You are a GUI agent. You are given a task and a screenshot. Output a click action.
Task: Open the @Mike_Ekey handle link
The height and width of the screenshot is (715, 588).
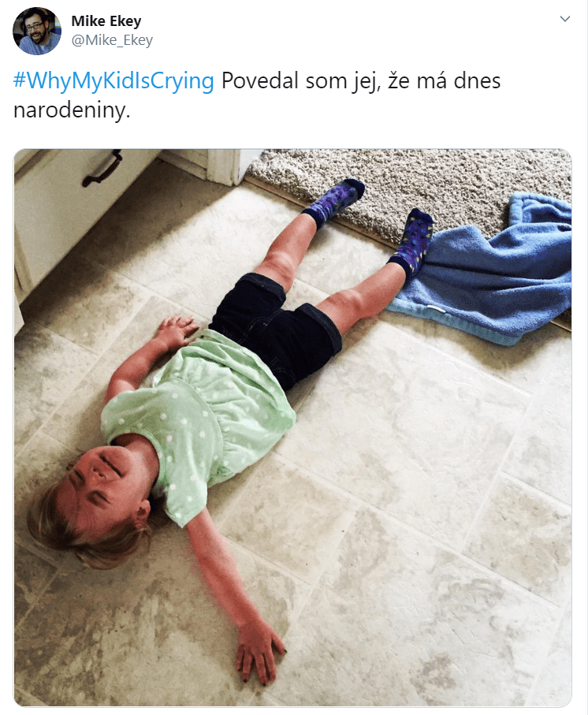[x=112, y=40]
